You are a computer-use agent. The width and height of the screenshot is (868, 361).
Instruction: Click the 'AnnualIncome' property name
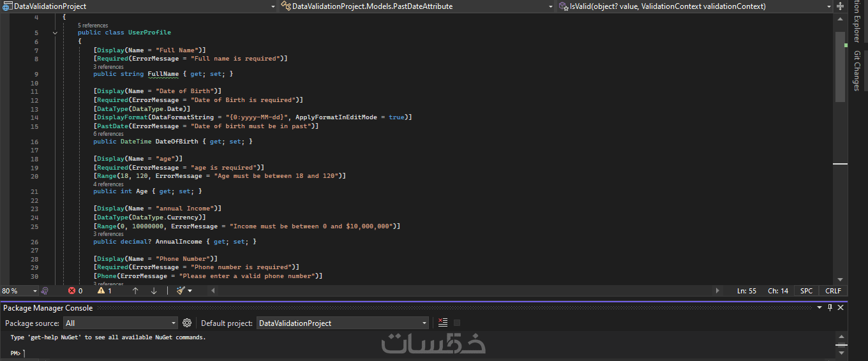179,242
